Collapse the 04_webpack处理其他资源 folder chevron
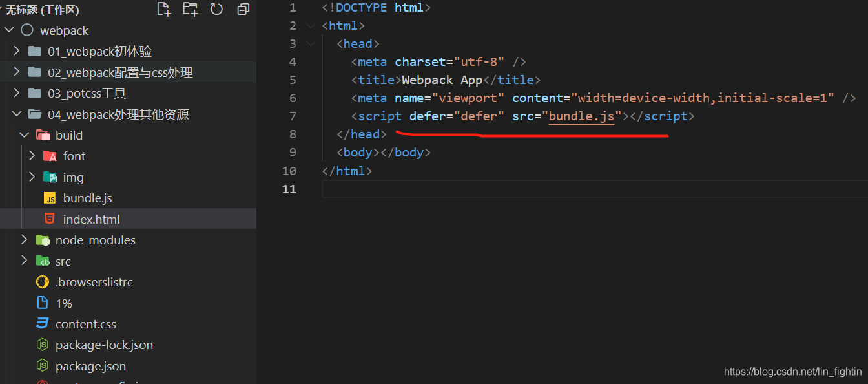Image resolution: width=868 pixels, height=384 pixels. 17,114
